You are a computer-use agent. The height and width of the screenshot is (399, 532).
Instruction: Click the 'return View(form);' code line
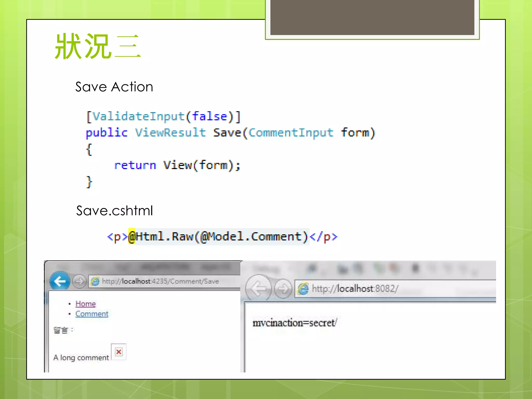point(178,165)
